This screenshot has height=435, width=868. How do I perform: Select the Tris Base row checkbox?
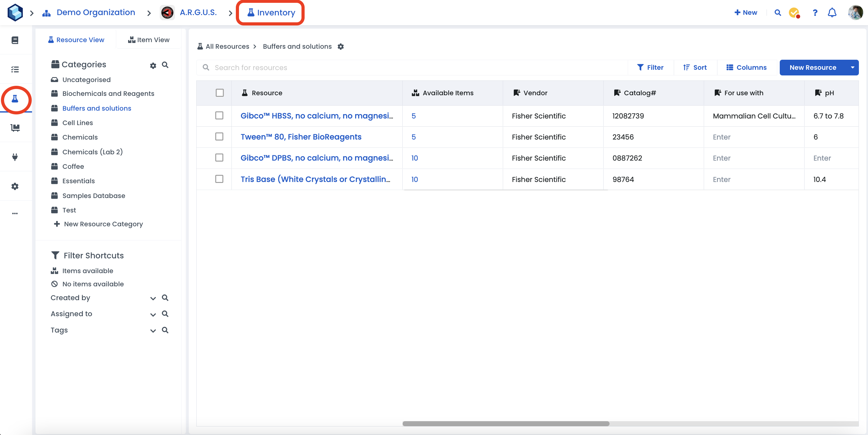click(x=219, y=179)
